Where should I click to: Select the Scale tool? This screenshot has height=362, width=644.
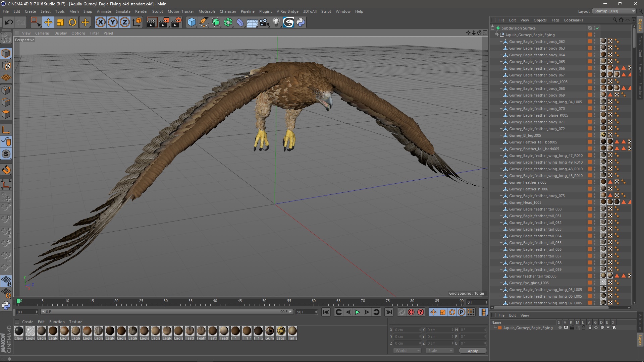click(60, 22)
